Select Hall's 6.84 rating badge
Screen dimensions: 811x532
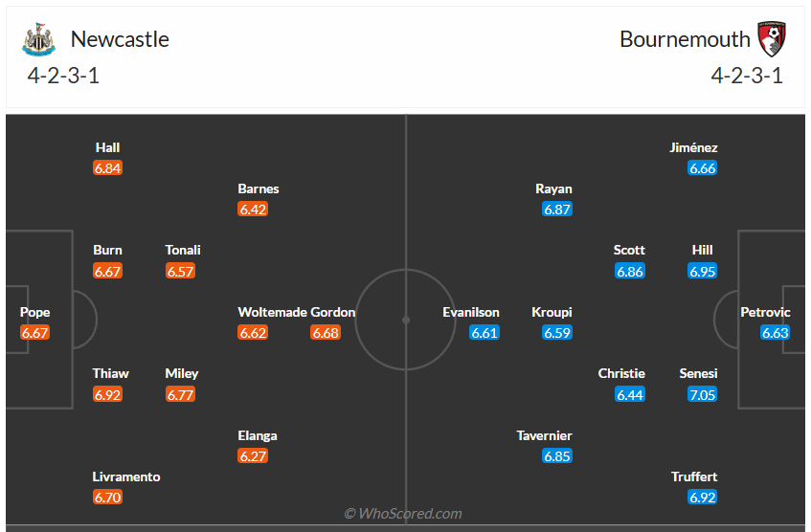(108, 168)
